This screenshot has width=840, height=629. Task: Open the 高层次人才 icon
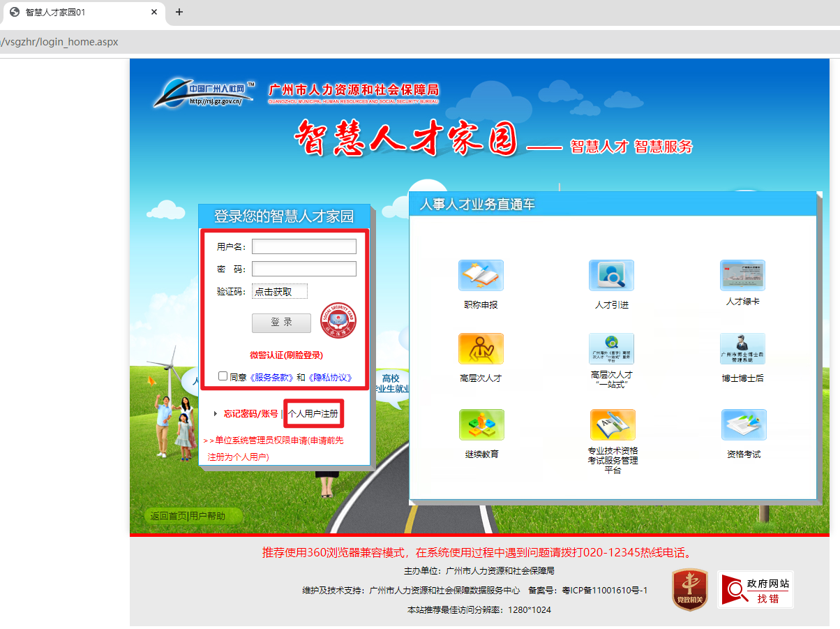click(481, 348)
